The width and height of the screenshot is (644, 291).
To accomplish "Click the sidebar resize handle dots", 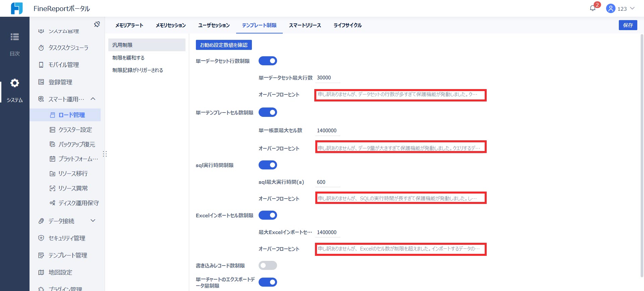I will click(105, 154).
